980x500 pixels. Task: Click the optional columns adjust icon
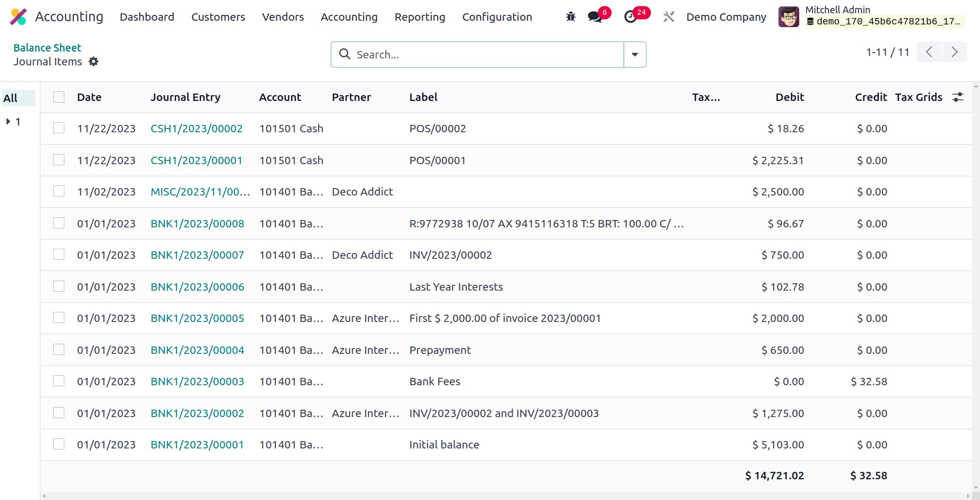[958, 97]
